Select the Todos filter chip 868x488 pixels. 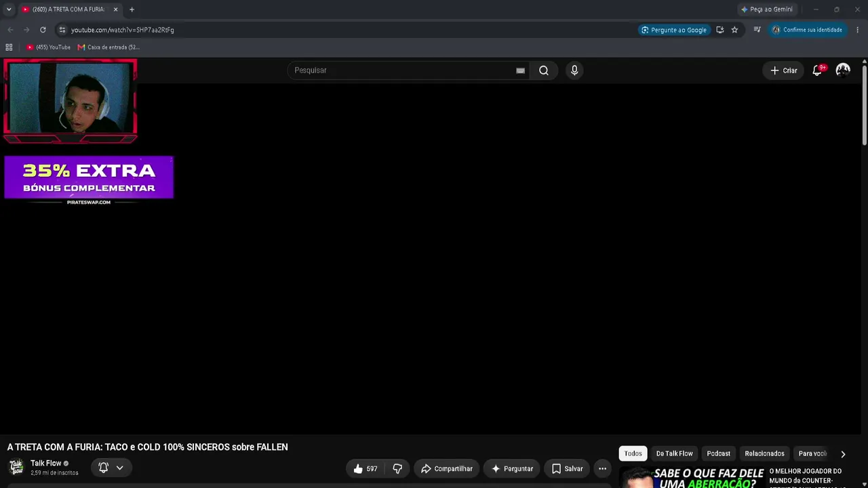click(633, 453)
